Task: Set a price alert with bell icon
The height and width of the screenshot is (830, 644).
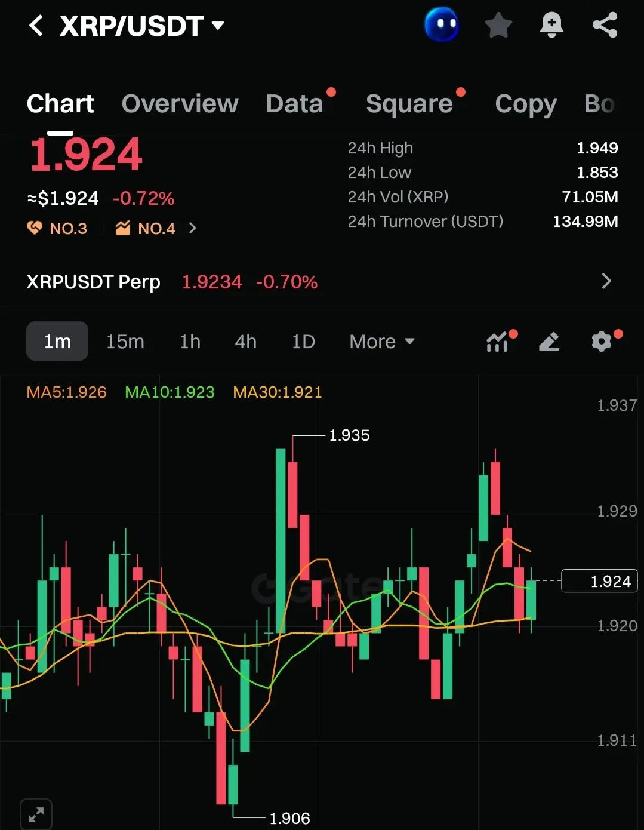Action: click(x=551, y=25)
